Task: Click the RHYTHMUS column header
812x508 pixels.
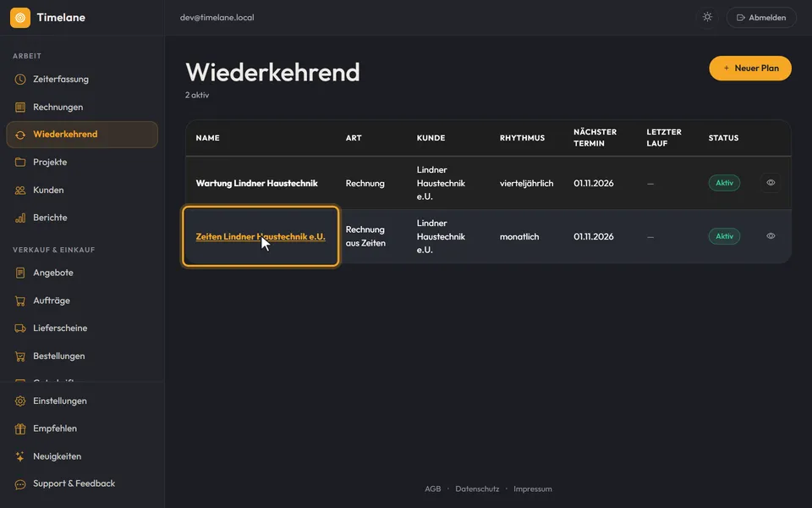Action: [522, 138]
